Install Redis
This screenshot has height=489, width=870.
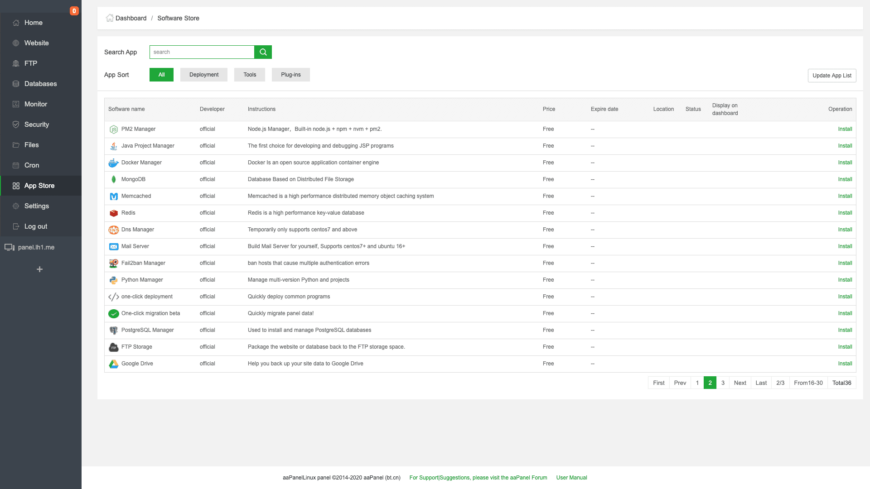[x=844, y=213]
